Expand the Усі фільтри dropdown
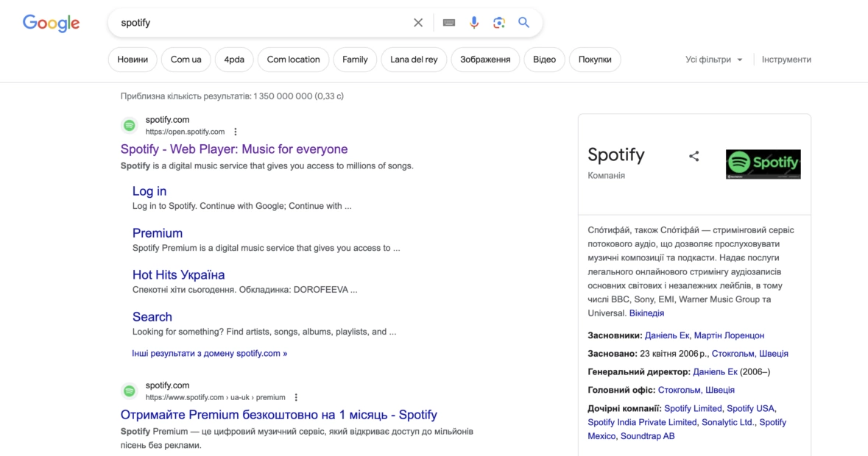 713,60
